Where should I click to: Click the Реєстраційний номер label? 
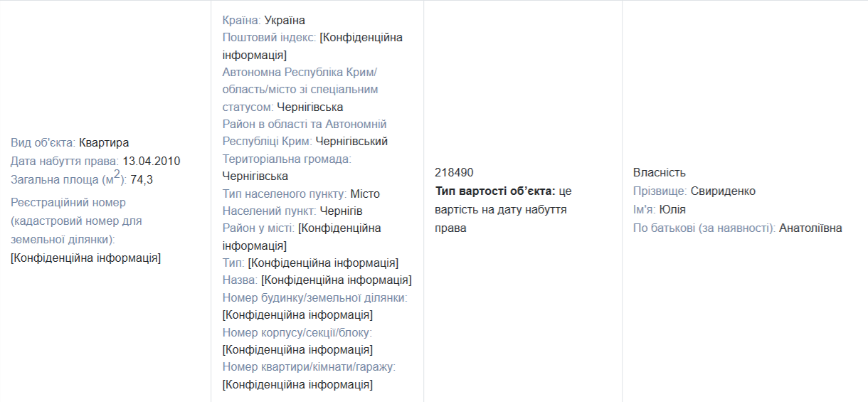pyautogui.click(x=68, y=203)
